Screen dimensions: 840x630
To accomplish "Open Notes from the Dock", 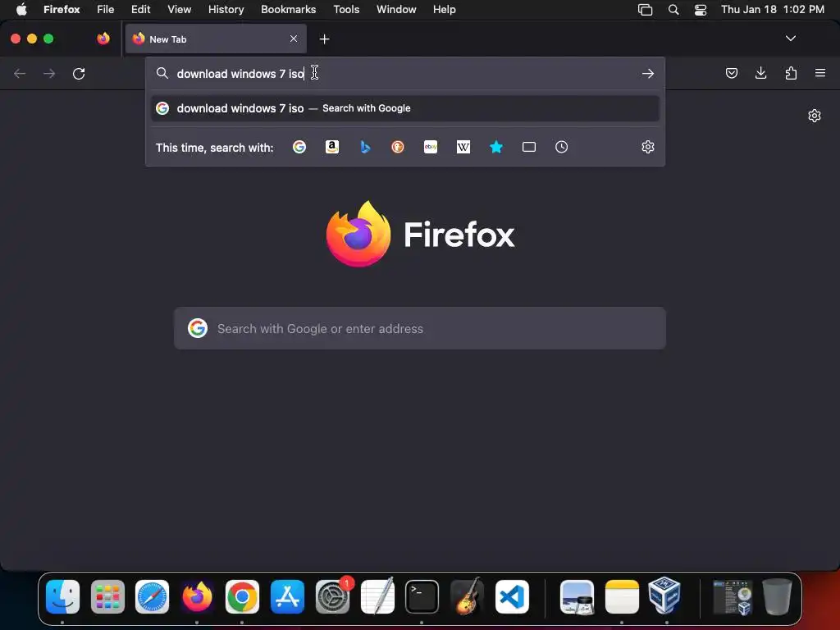I will point(622,596).
